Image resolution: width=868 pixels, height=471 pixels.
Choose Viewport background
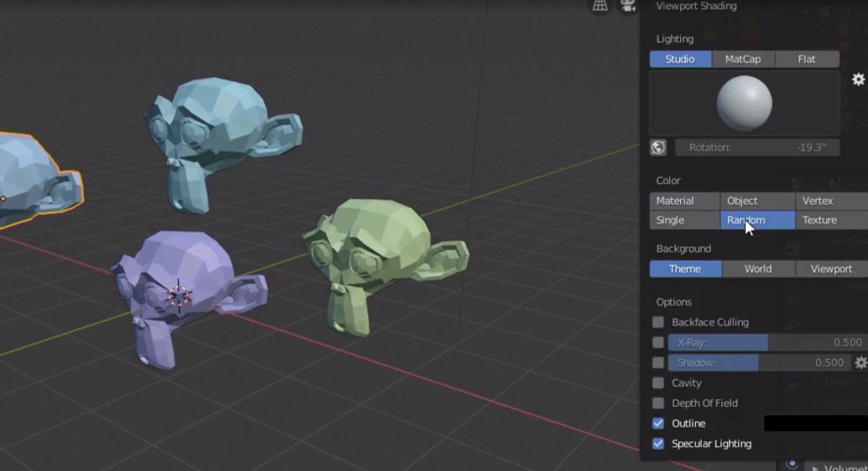click(x=831, y=269)
